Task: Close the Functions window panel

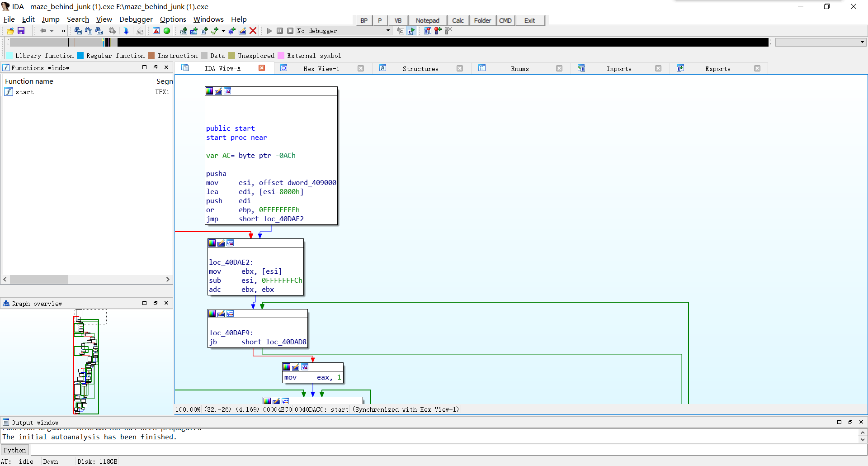Action: click(166, 67)
